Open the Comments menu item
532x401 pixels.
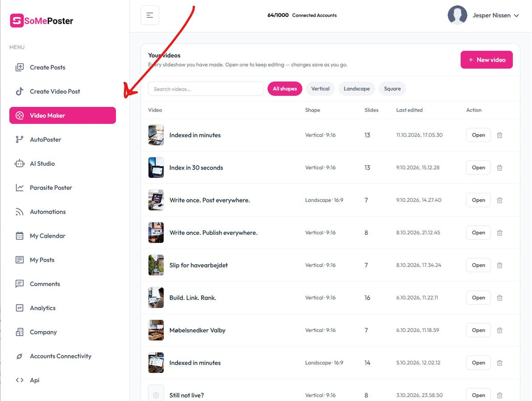pyautogui.click(x=62, y=284)
